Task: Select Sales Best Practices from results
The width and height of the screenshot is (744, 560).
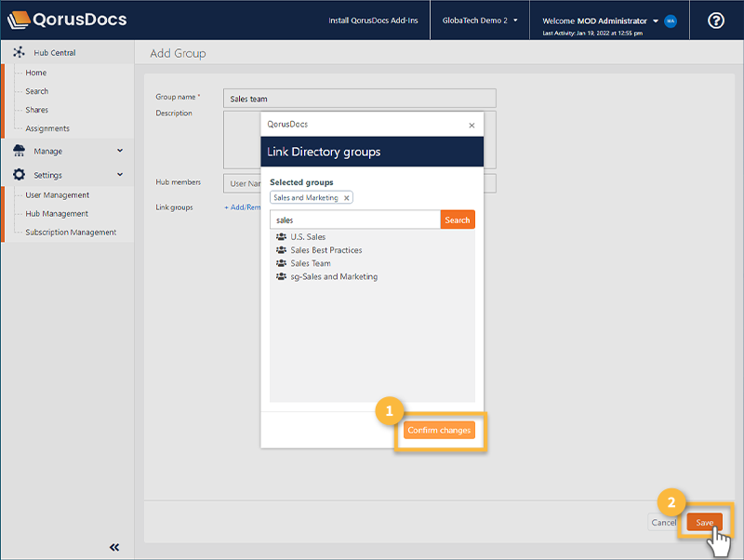Action: coord(326,249)
